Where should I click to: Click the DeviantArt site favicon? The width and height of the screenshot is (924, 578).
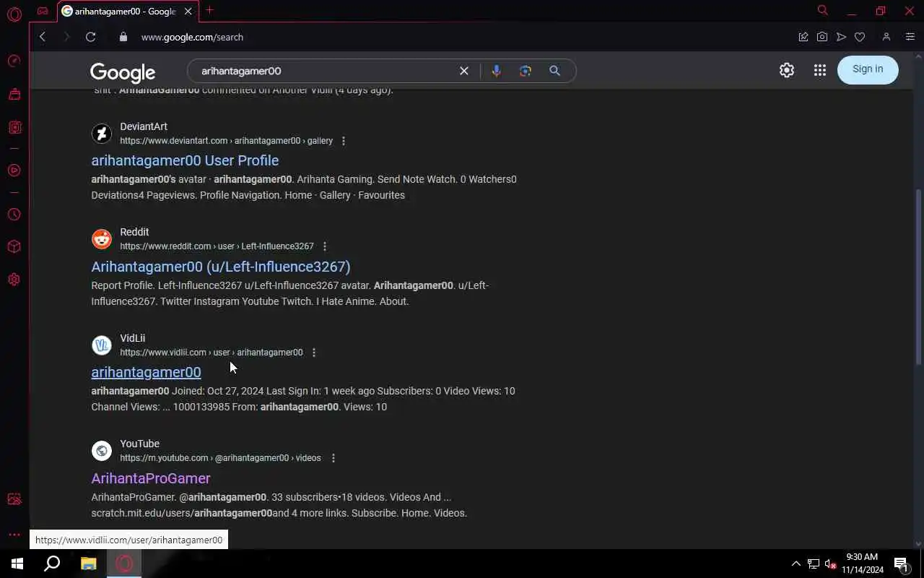(102, 134)
